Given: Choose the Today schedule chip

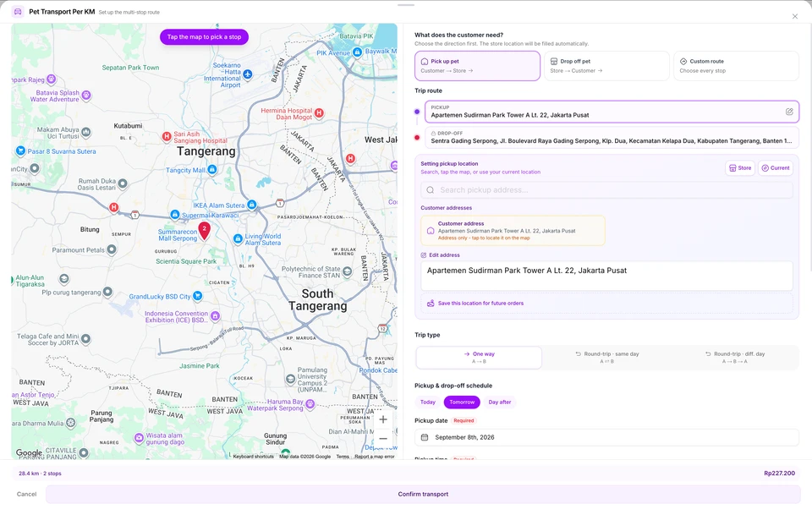Looking at the screenshot, I should (428, 402).
